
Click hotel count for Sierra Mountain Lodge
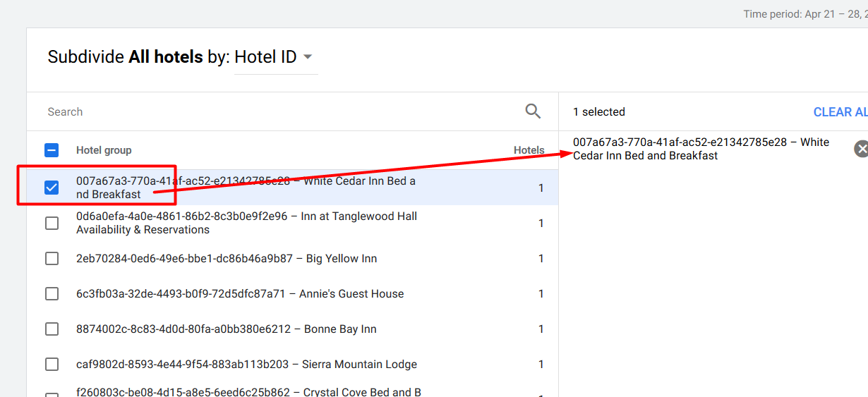[x=541, y=364]
